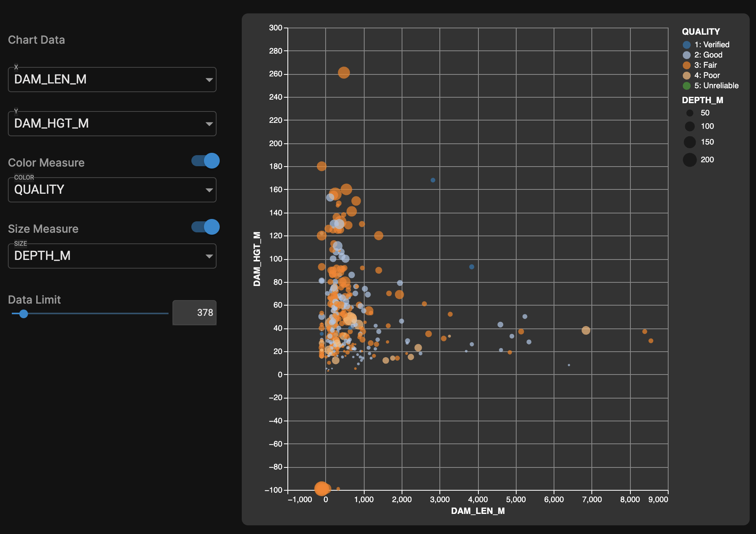Open the Y axis DAM_HGT_M dropdown
The height and width of the screenshot is (534, 756).
pyautogui.click(x=112, y=124)
